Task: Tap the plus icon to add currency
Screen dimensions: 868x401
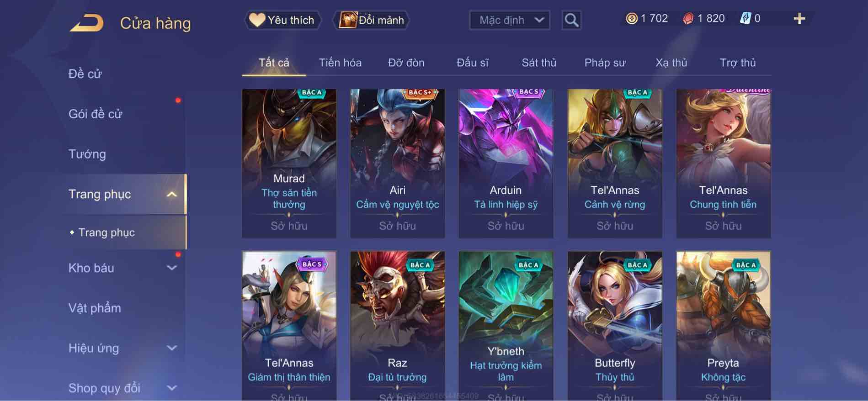Action: point(799,19)
